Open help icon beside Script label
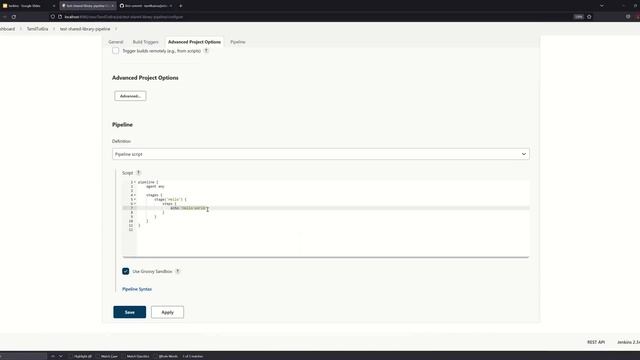The image size is (640, 360). pos(138,173)
